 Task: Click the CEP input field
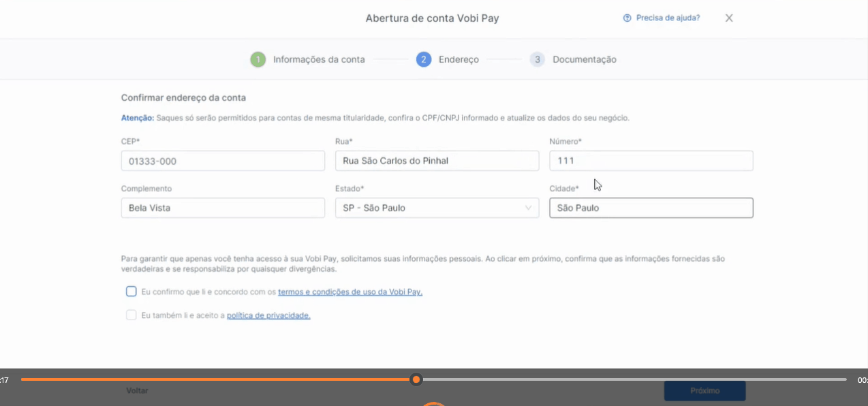[x=223, y=161]
